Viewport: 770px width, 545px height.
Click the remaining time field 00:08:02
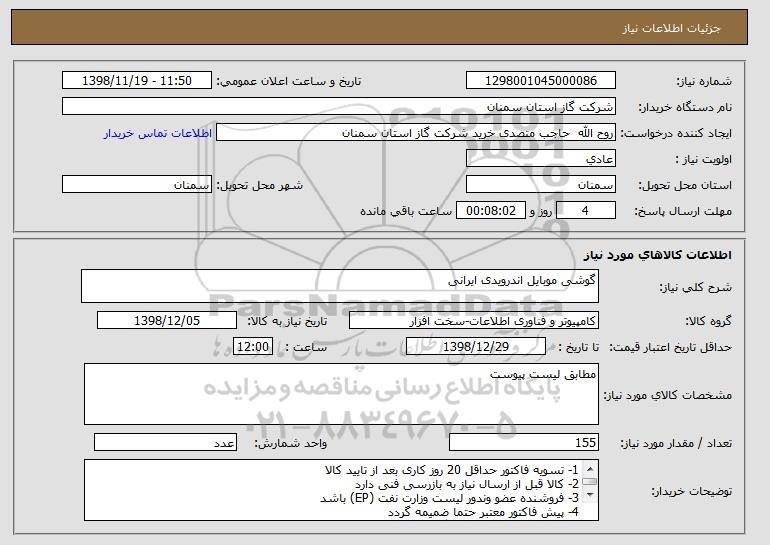coord(491,211)
